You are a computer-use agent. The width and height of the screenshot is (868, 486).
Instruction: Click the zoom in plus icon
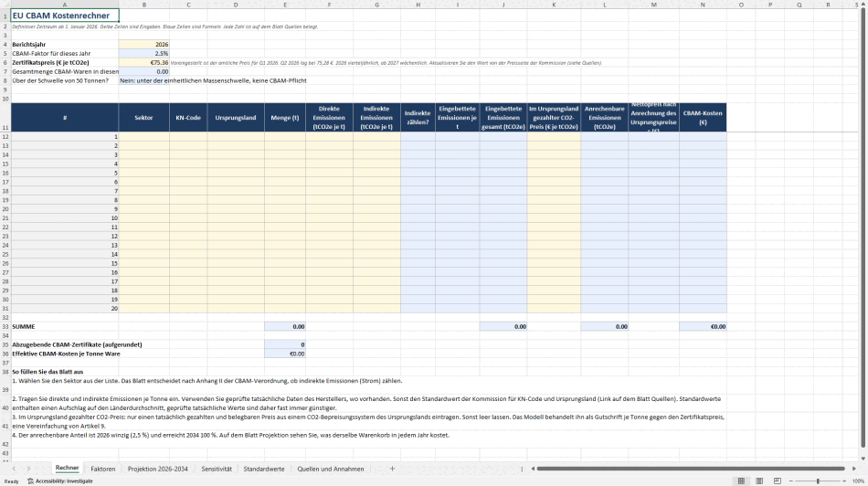[x=844, y=481]
